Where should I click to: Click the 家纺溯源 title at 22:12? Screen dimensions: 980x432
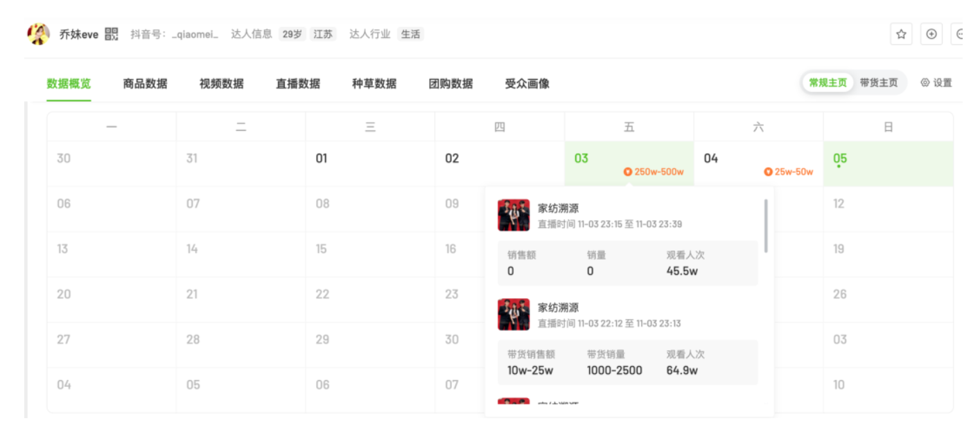(x=558, y=307)
